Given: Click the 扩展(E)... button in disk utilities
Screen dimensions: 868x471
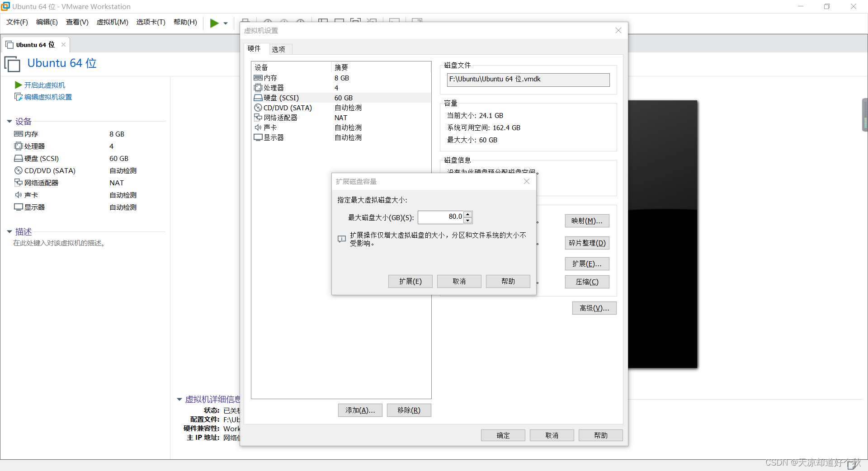Looking at the screenshot, I should pyautogui.click(x=587, y=264).
